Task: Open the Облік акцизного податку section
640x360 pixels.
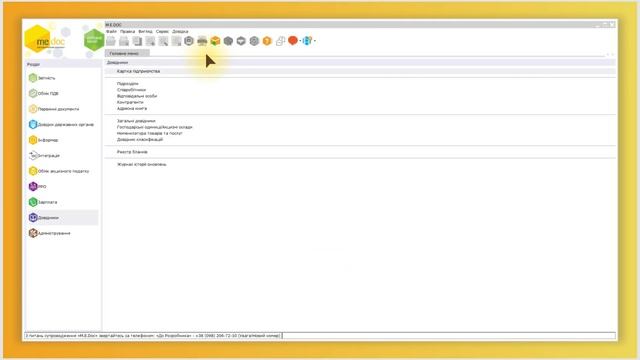Action: coord(59,171)
